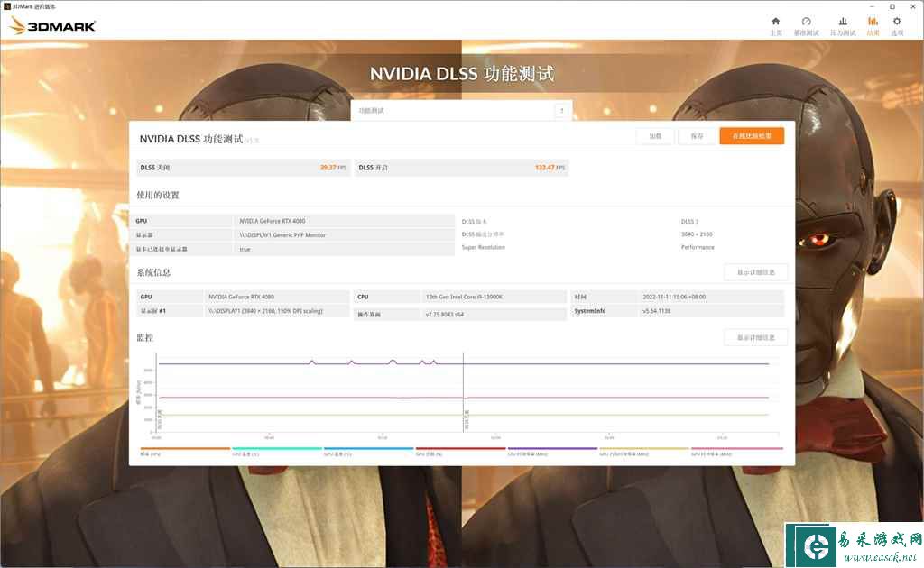Screen dimensions: 924x568
Task: Click the Generic PnP Monitor display value
Action: tap(282, 234)
